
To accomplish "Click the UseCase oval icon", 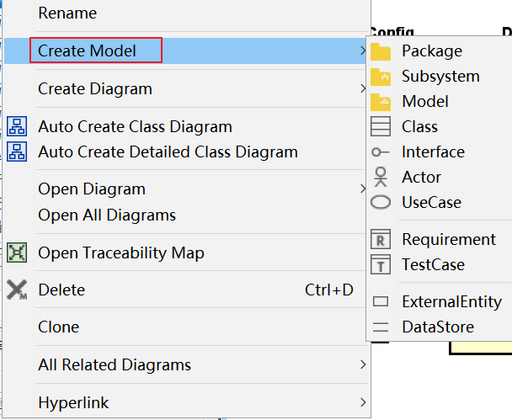I will point(381,203).
